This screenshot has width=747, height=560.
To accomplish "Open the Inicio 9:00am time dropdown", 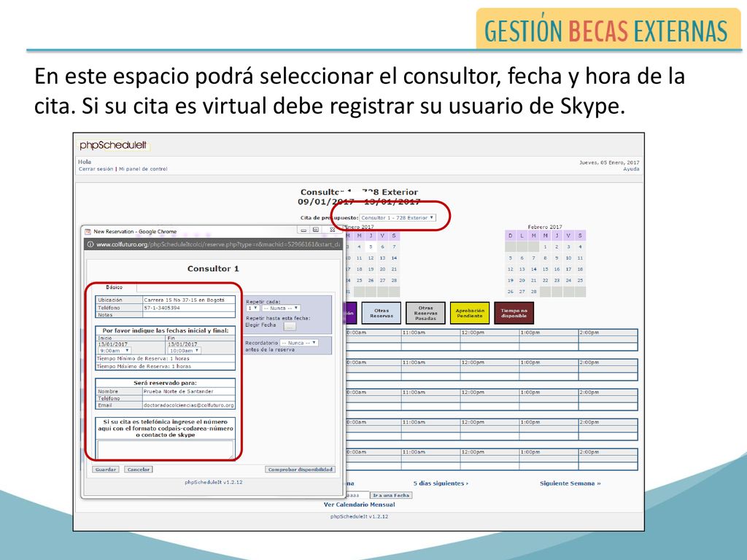I will coord(114,351).
